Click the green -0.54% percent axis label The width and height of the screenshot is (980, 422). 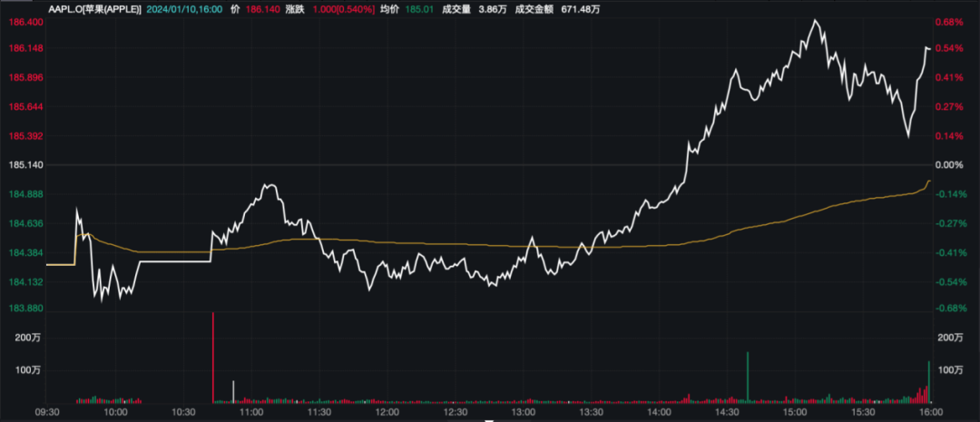tap(950, 282)
